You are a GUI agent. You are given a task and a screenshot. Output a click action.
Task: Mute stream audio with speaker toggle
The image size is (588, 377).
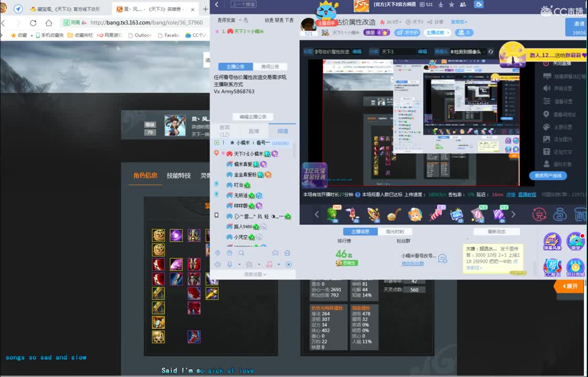pos(217,264)
